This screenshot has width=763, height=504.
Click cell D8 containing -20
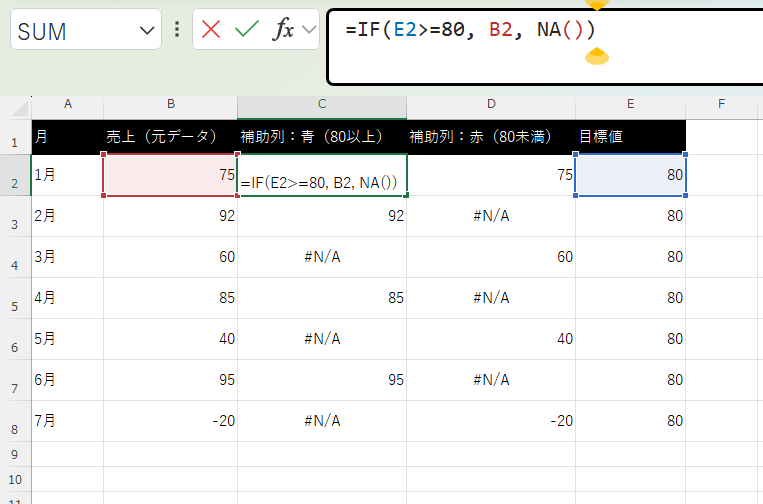click(x=491, y=421)
